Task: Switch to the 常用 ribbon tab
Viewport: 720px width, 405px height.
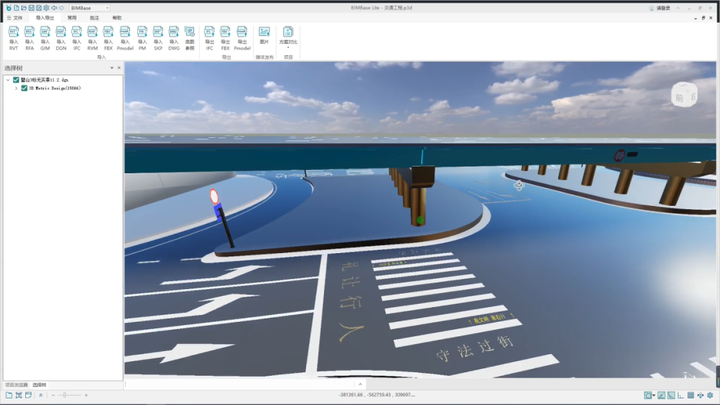Action: click(x=71, y=18)
